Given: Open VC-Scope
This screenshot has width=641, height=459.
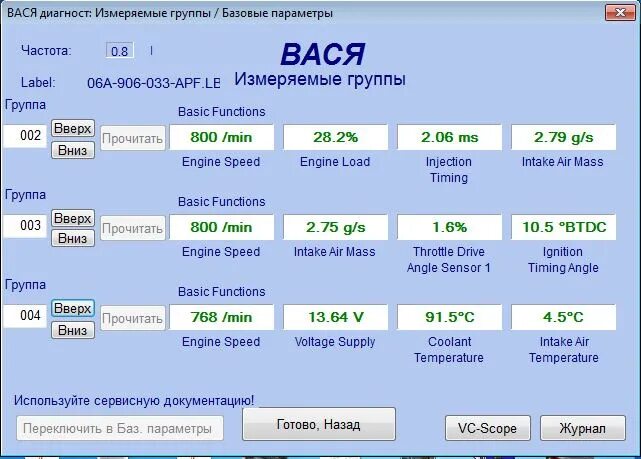Looking at the screenshot, I should point(488,428).
